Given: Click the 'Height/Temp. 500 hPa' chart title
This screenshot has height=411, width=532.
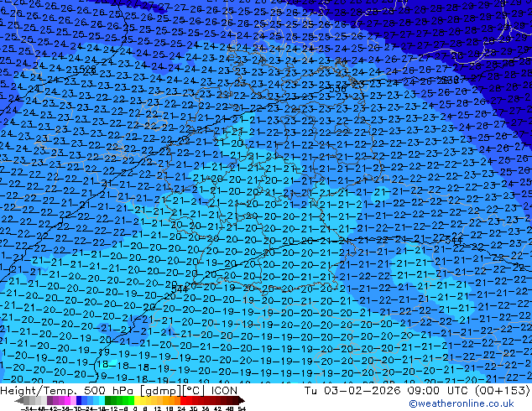Looking at the screenshot, I should [x=68, y=391].
